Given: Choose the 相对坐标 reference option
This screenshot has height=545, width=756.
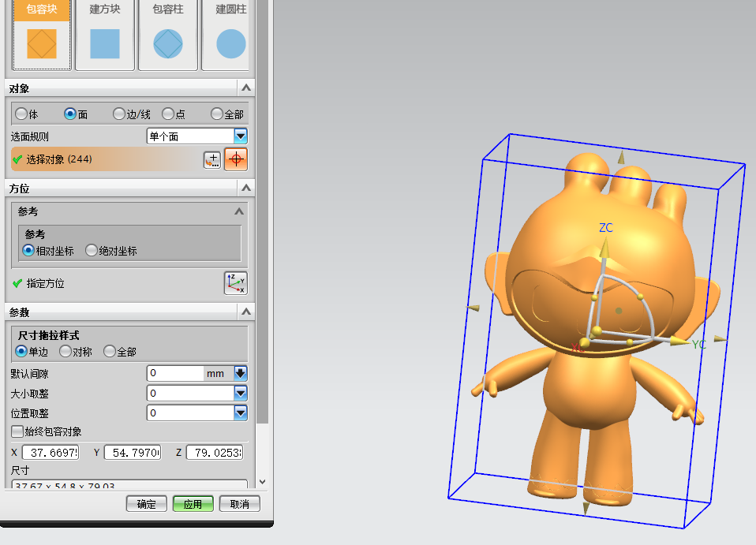Looking at the screenshot, I should (28, 251).
